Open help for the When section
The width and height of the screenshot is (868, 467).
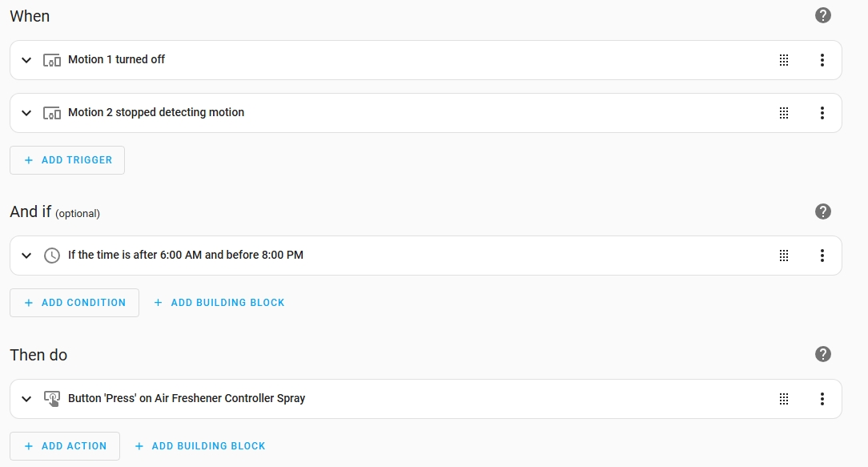click(822, 15)
